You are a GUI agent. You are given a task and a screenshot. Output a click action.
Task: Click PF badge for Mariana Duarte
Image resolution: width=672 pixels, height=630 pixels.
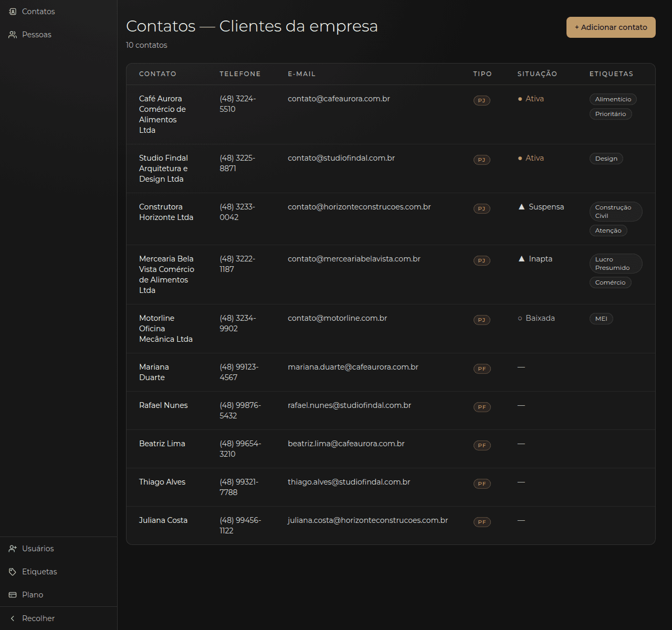pos(482,369)
